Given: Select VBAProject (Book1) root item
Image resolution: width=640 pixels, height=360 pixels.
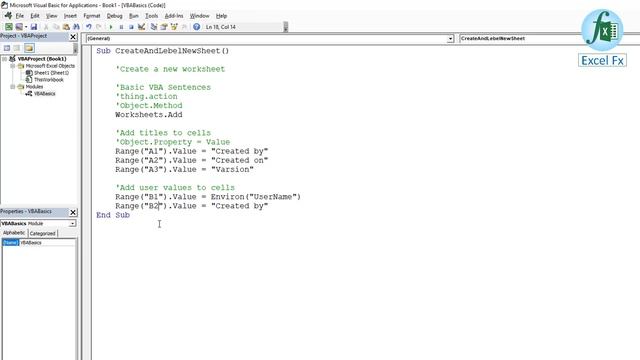Looking at the screenshot, I should (42, 59).
